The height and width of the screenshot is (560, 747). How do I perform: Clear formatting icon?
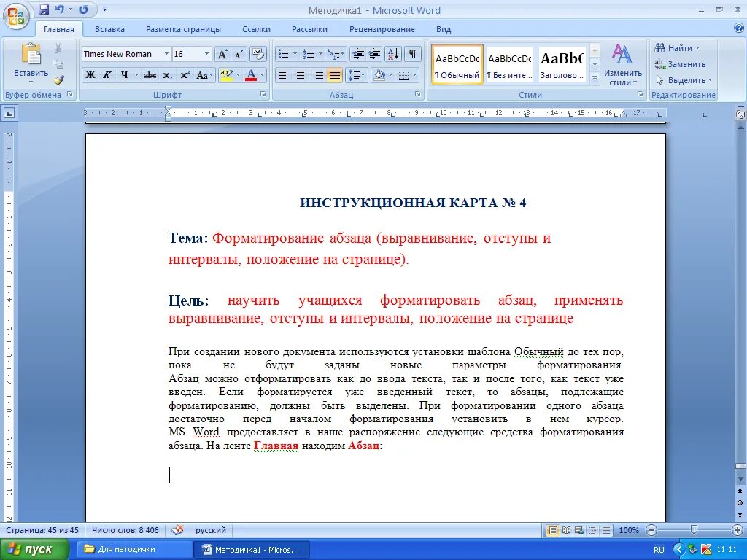(x=258, y=54)
